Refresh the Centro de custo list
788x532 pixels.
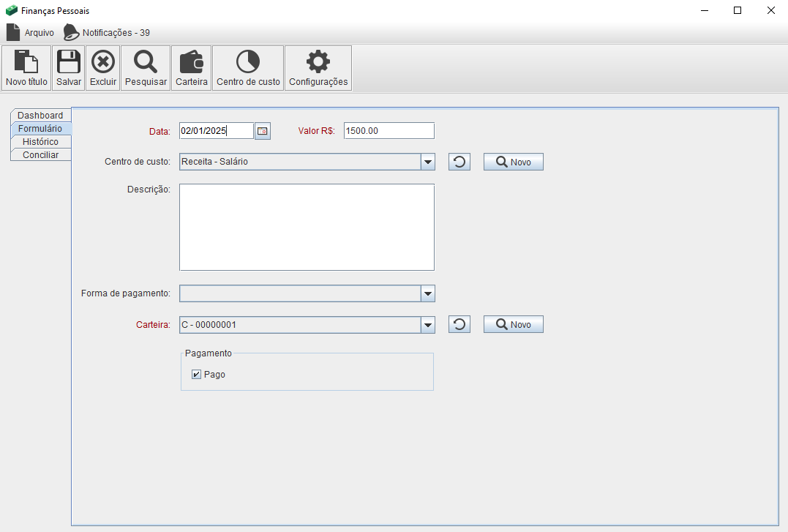tap(459, 162)
